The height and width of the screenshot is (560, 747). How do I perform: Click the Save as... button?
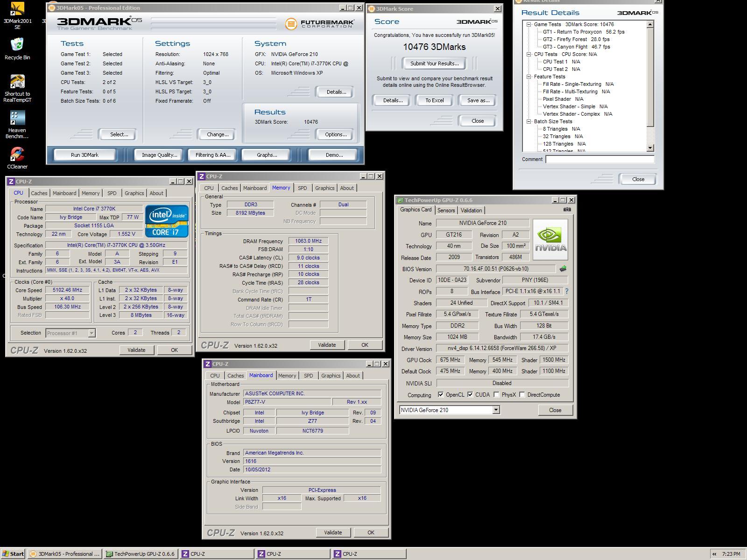point(478,100)
